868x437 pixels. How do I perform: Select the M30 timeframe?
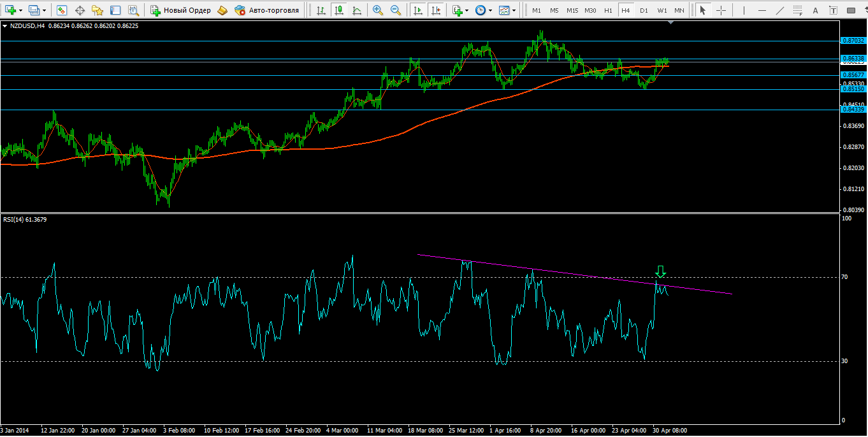[591, 10]
